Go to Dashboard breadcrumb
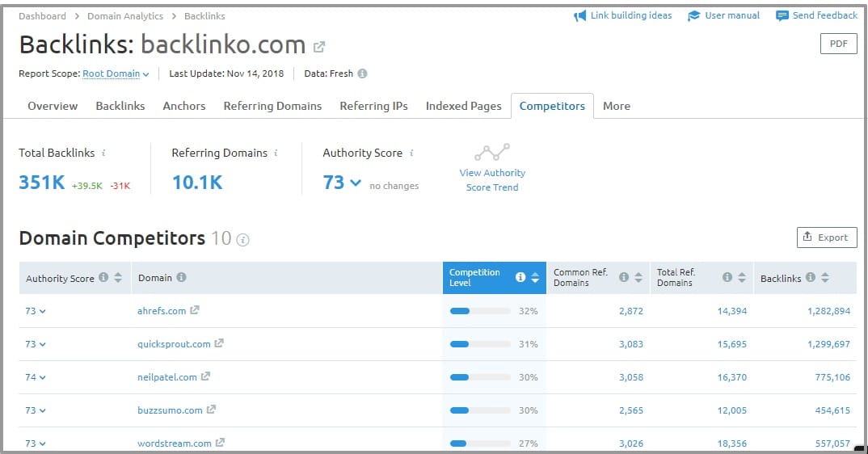868x454 pixels. coord(42,16)
